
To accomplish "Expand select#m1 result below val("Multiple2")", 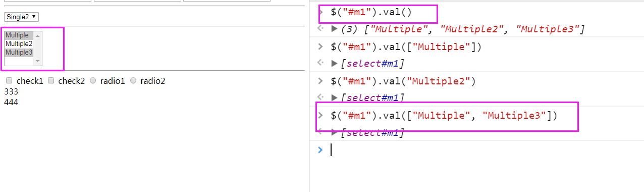I will [x=334, y=98].
